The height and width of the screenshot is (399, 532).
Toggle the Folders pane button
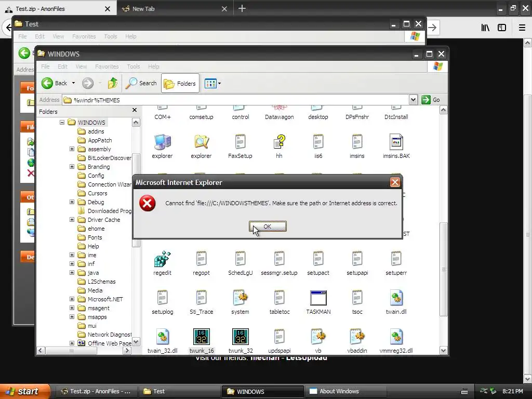pos(180,84)
